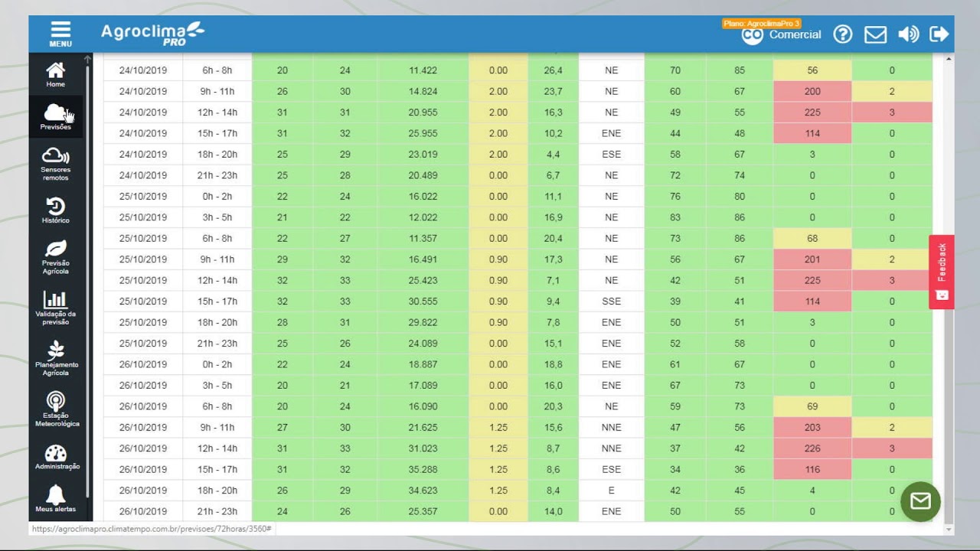
Task: Open the Comercial account profile
Action: tap(782, 34)
